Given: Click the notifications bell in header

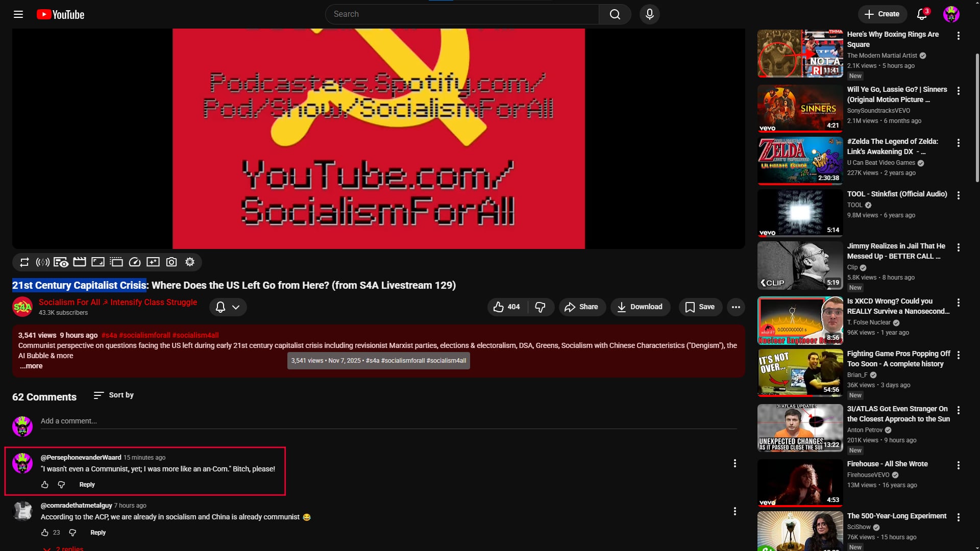Looking at the screenshot, I should (x=922, y=14).
